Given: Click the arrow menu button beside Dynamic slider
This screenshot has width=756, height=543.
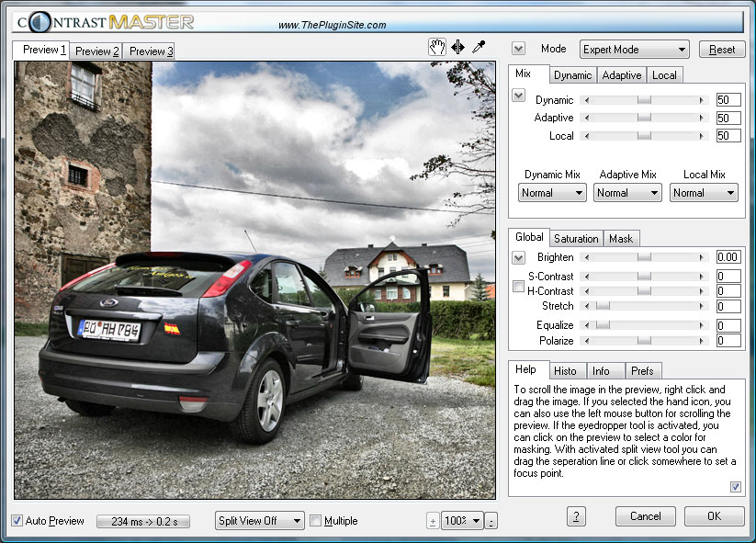Looking at the screenshot, I should pos(518,96).
